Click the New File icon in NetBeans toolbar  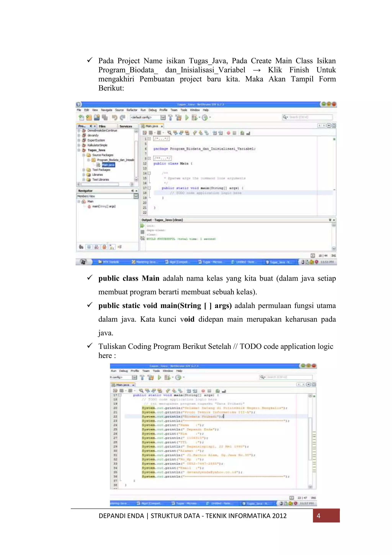81,117
